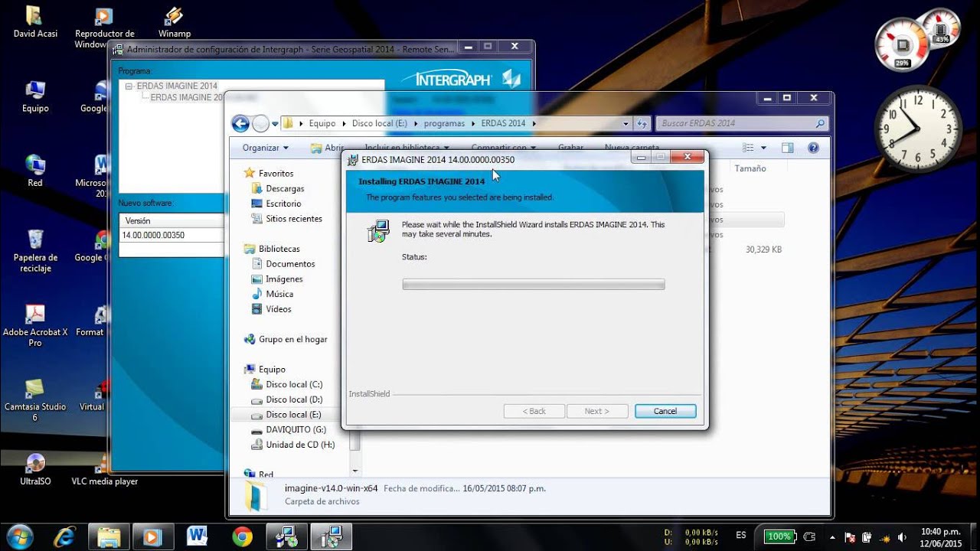The width and height of the screenshot is (980, 551).
Task: Open the Organizar menu
Action: pos(266,148)
